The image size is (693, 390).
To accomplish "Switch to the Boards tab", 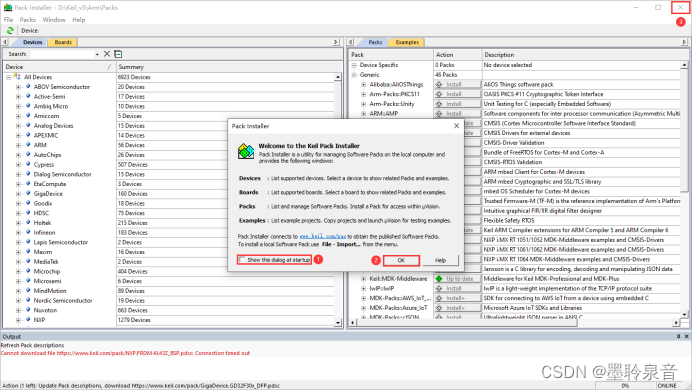I will click(x=63, y=42).
